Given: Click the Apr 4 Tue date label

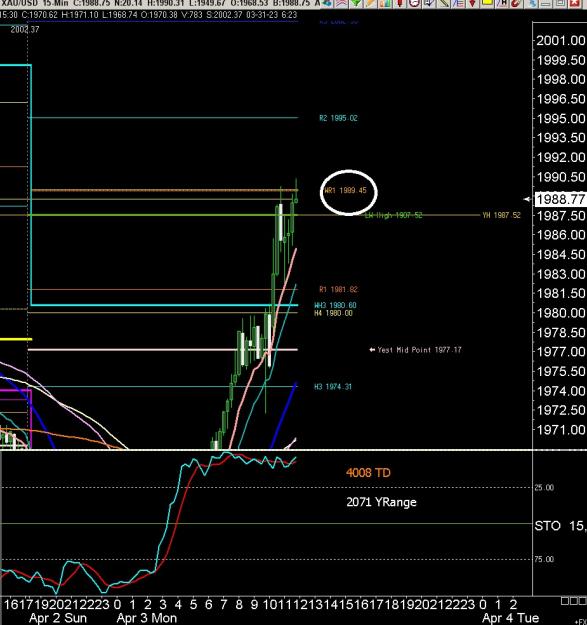Looking at the screenshot, I should [510, 618].
